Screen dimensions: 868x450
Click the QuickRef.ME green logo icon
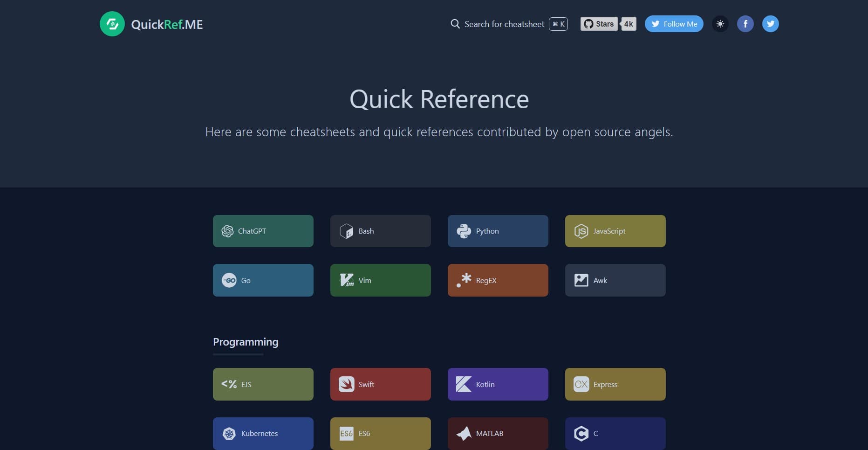(112, 24)
